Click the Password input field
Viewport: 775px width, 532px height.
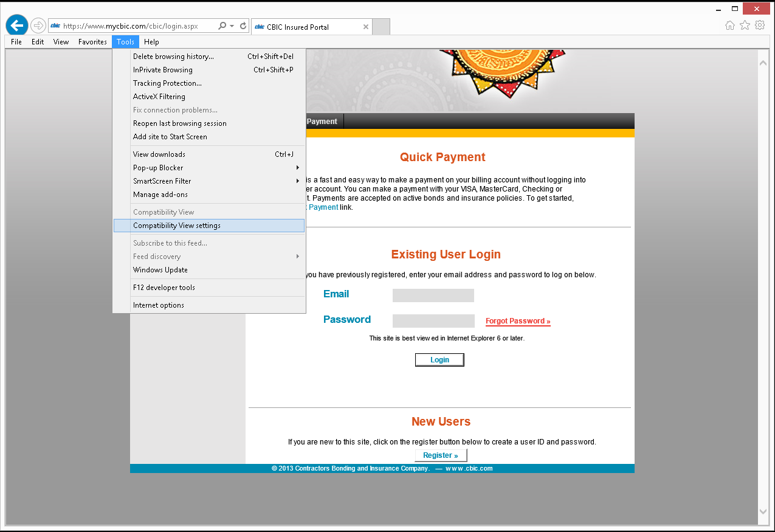(x=433, y=321)
